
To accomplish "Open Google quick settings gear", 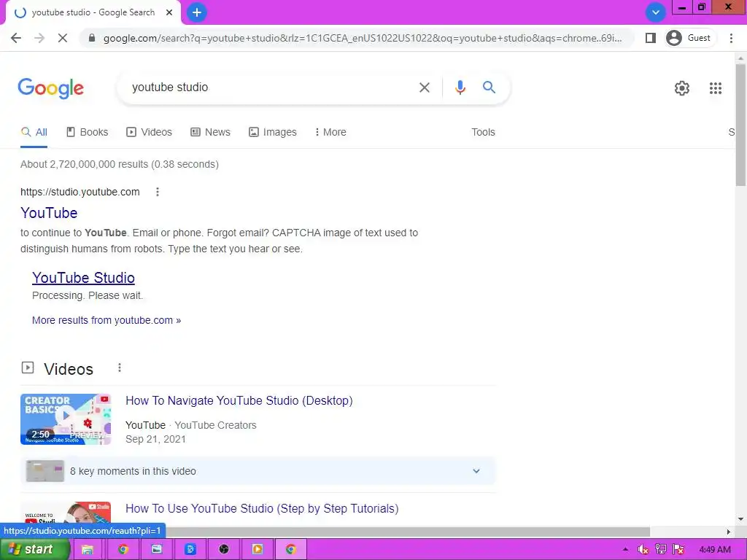I will click(682, 88).
